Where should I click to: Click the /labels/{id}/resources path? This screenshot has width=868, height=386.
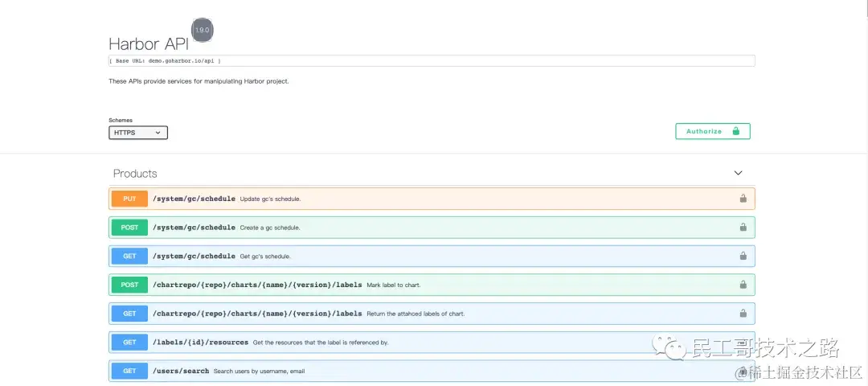click(x=200, y=343)
